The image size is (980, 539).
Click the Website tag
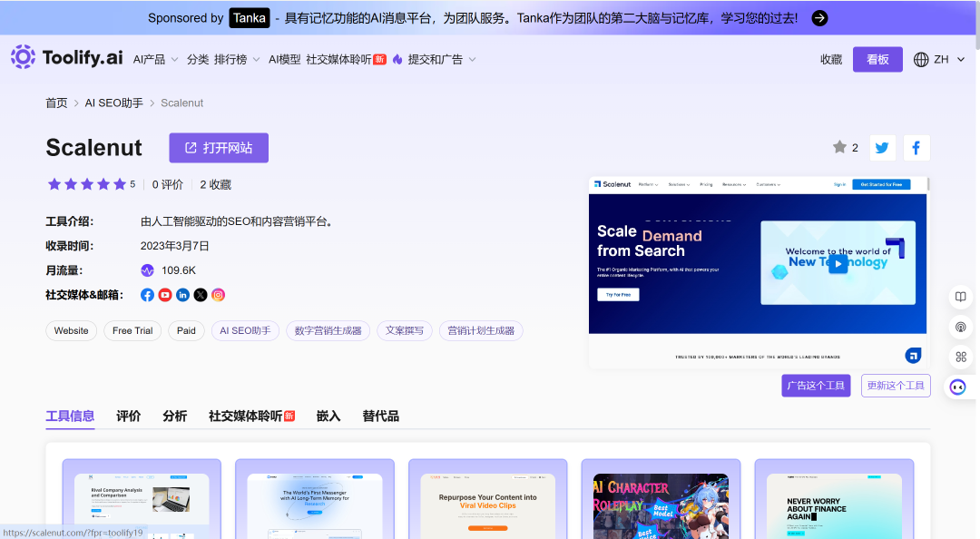(72, 331)
